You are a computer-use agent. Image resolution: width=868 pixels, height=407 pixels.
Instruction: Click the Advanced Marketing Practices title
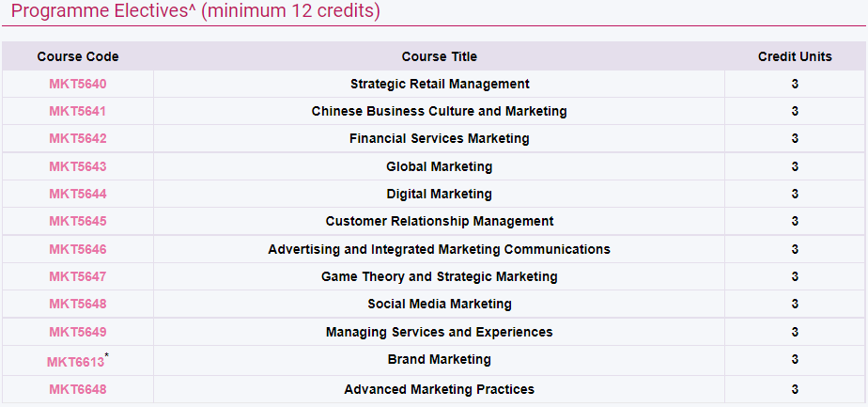tap(439, 389)
